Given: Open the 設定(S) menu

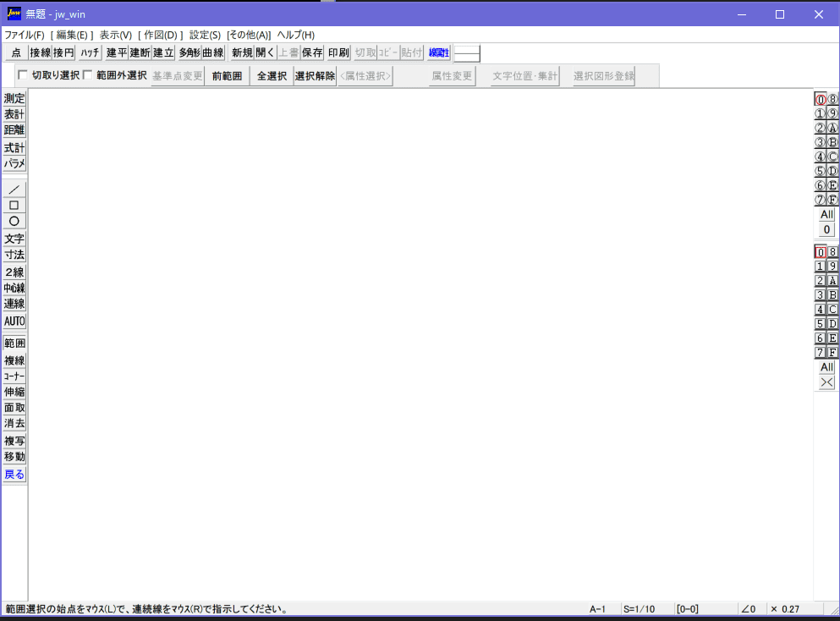Looking at the screenshot, I should click(x=203, y=35).
